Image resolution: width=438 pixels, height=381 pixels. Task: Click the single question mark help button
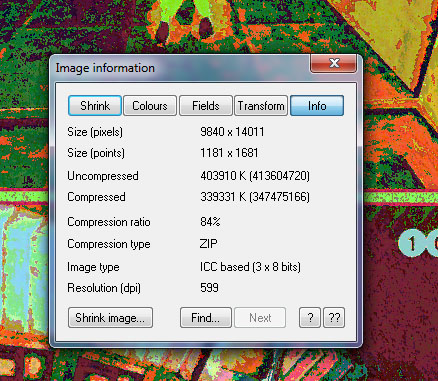310,318
